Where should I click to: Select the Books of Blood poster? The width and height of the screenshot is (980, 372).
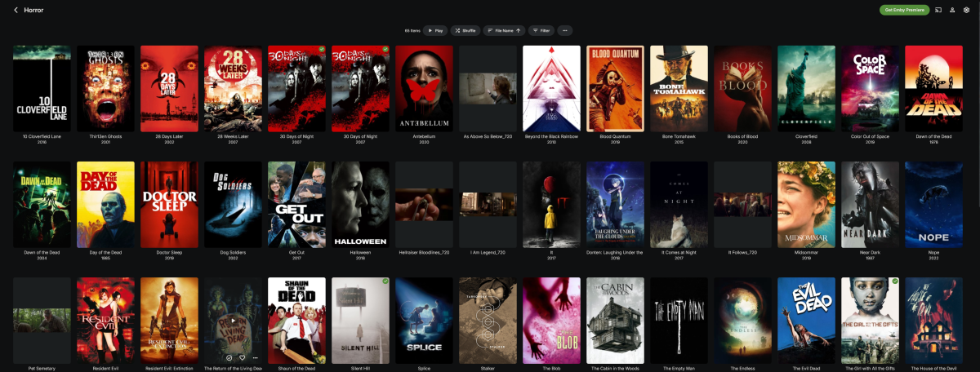click(742, 88)
